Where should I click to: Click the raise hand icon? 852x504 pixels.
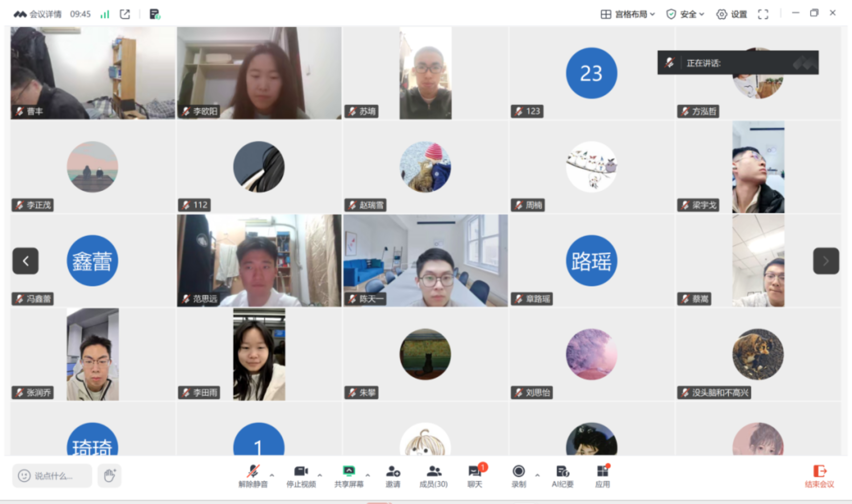pos(109,475)
